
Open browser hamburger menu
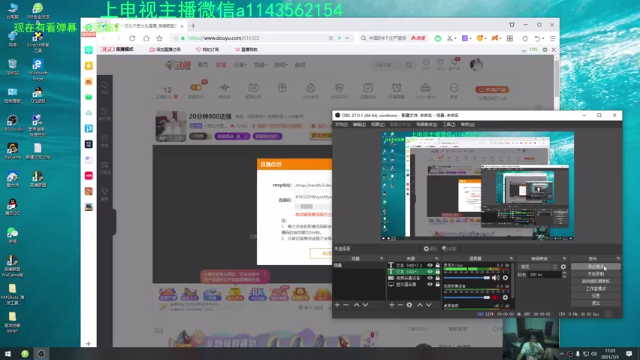point(553,38)
